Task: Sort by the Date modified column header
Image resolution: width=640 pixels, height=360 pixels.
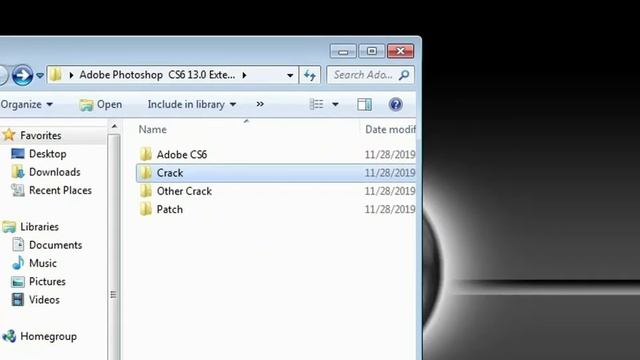Action: tap(390, 129)
